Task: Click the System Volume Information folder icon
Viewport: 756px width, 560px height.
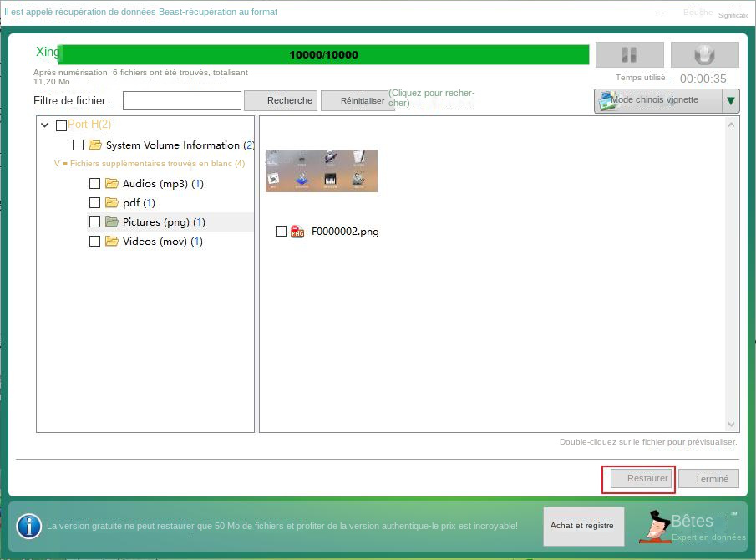Action: [95, 145]
